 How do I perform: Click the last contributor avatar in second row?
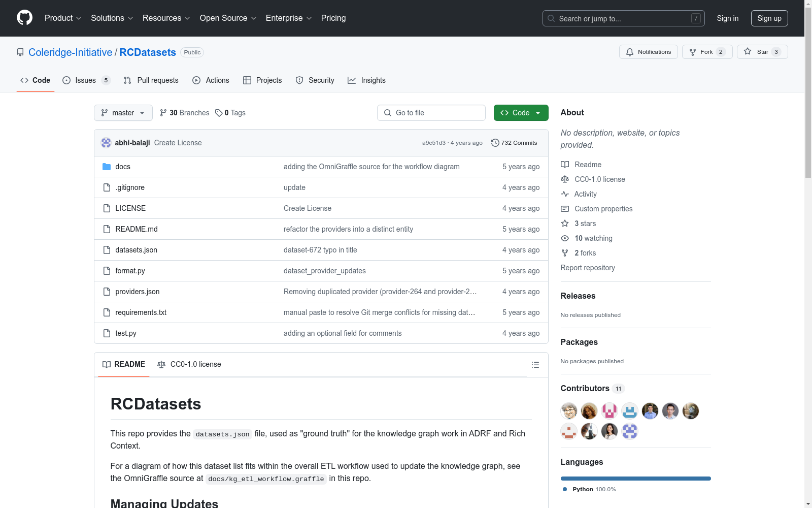[x=630, y=431]
